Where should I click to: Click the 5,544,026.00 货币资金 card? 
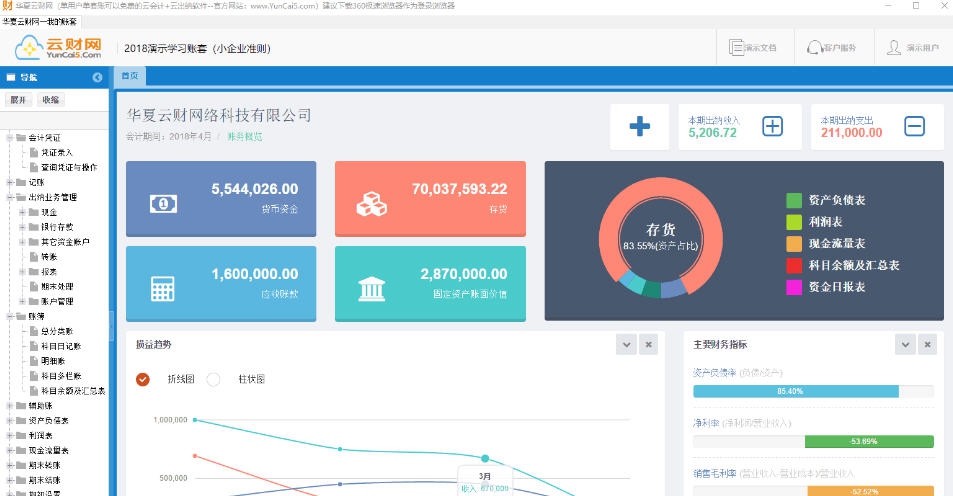click(x=221, y=199)
